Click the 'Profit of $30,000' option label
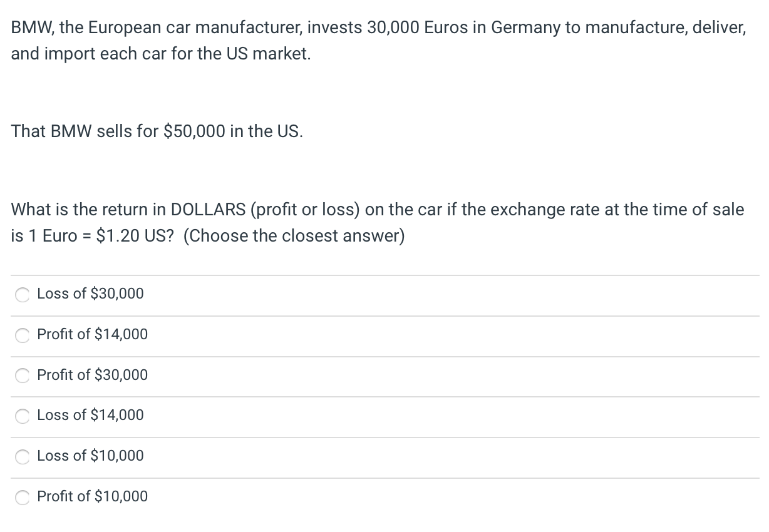Image resolution: width=769 pixels, height=532 pixels. (x=93, y=375)
